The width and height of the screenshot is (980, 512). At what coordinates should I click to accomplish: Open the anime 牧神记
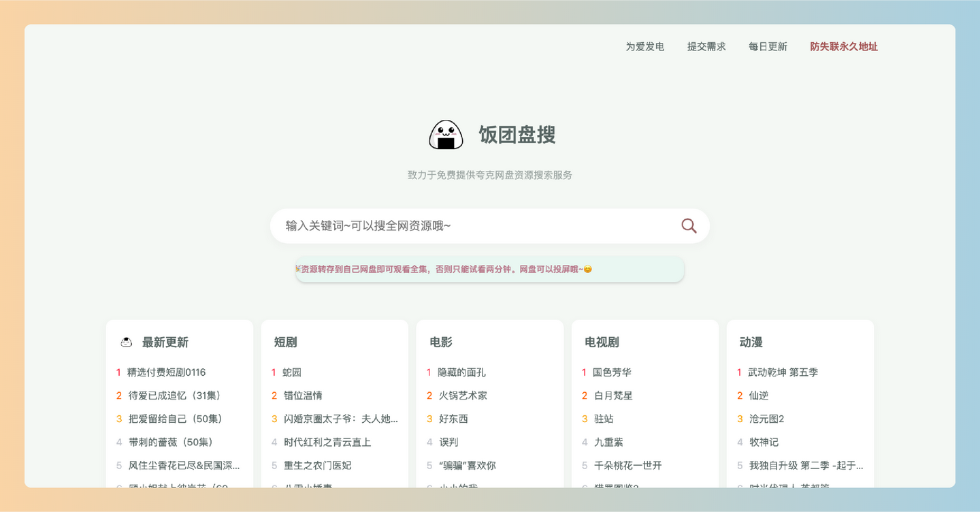pyautogui.click(x=764, y=442)
